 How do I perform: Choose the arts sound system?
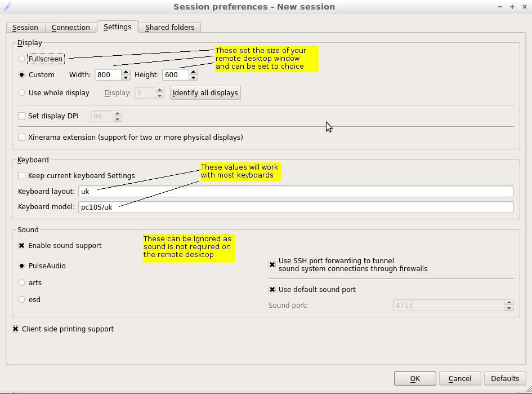tap(22, 283)
